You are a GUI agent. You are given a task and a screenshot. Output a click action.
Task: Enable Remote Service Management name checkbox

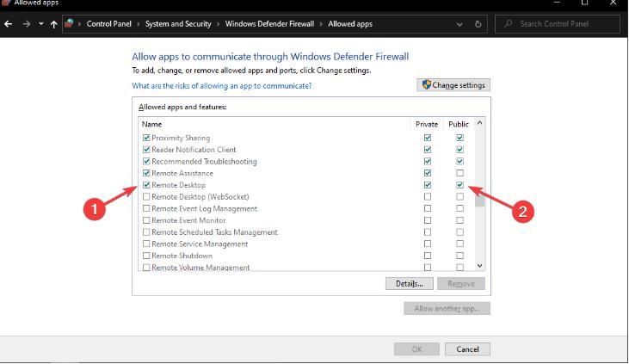pos(146,244)
